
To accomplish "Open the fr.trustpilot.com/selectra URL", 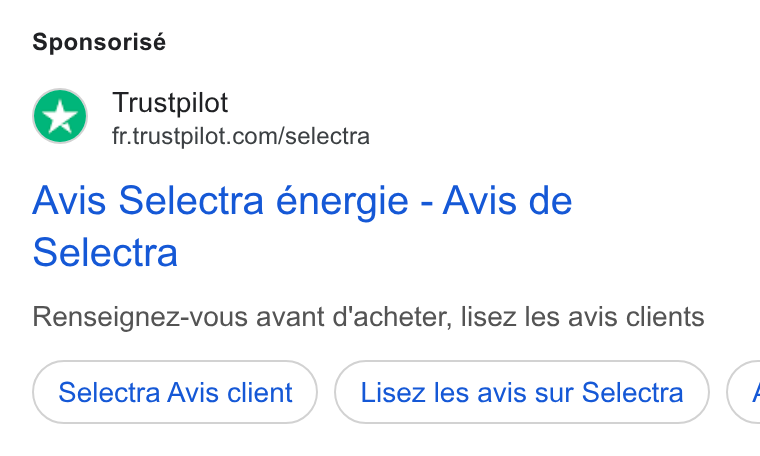I will coord(241,136).
